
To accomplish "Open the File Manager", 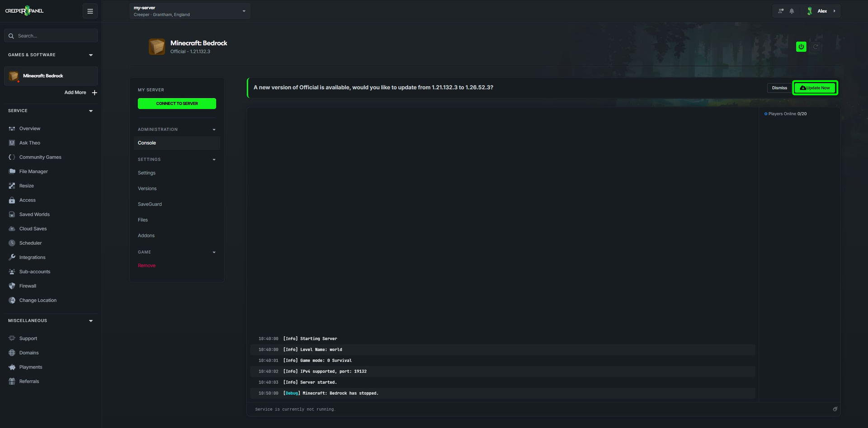I will 33,171.
